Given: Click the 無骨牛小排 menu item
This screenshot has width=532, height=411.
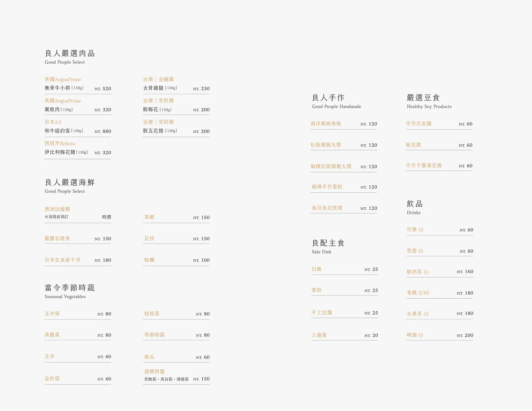Looking at the screenshot, I should (57, 88).
